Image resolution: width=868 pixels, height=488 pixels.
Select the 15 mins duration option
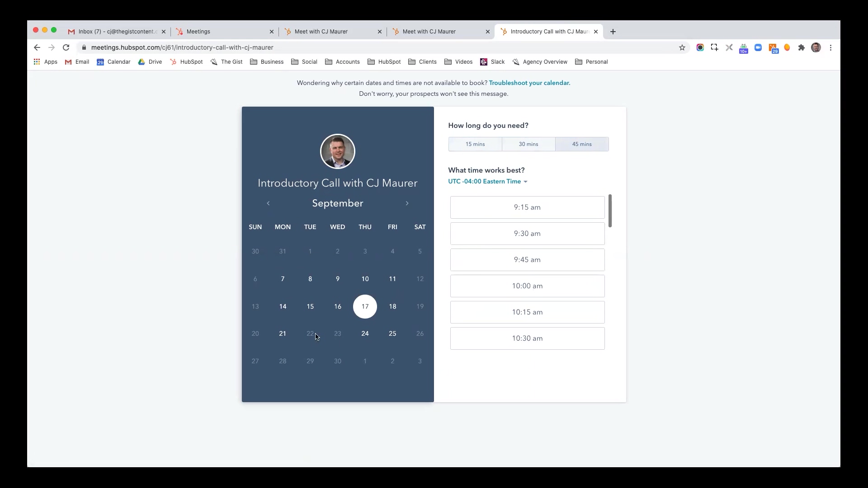coord(475,144)
